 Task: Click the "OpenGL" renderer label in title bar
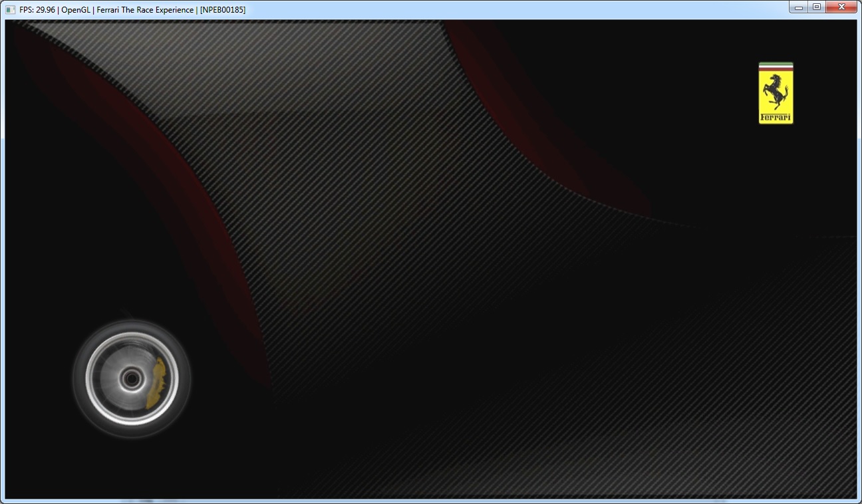coord(76,10)
